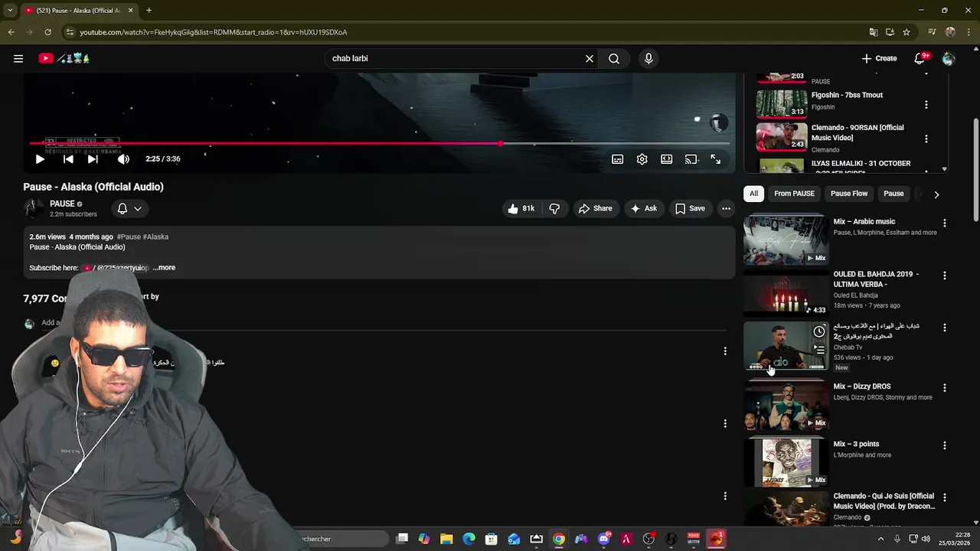Viewport: 980px width, 551px height.
Task: Open the #Pause hashtag link
Action: 129,236
